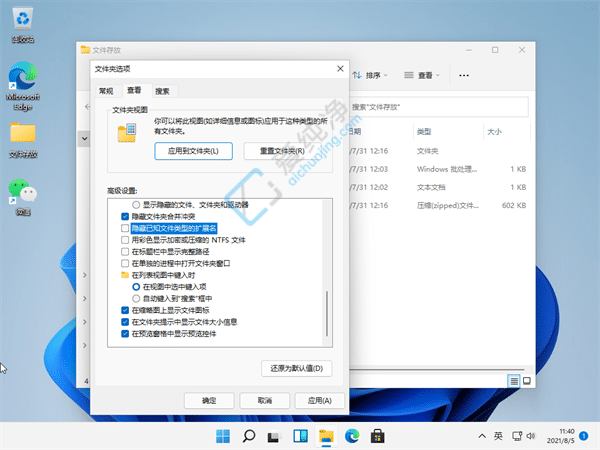The width and height of the screenshot is (600, 450).
Task: Confirm with 确定 button
Action: 209,401
